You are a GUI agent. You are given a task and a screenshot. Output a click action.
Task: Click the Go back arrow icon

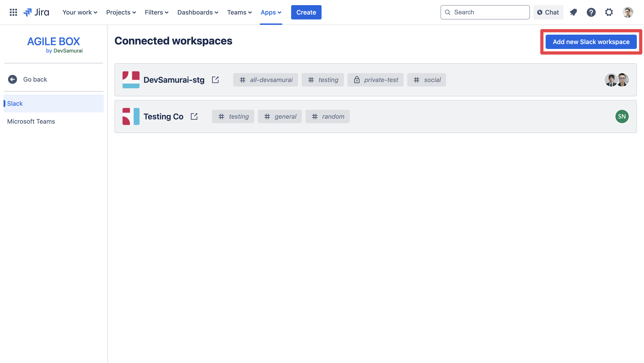coord(13,79)
